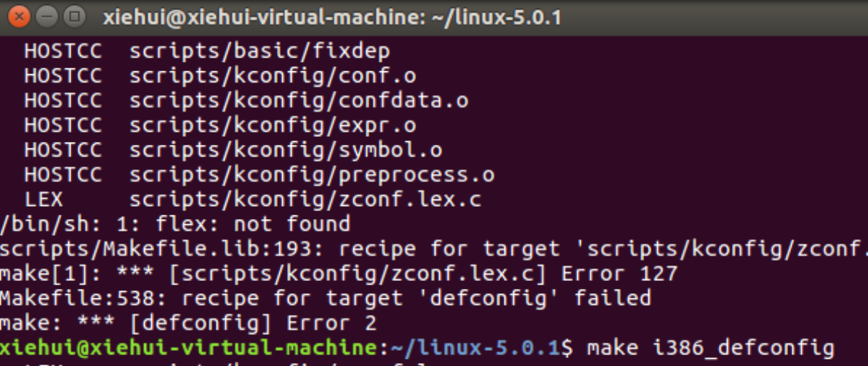Click the green 'xiehui@xiehui-virtual-machine' prompt text
This screenshot has height=366, width=868.
coord(188,348)
